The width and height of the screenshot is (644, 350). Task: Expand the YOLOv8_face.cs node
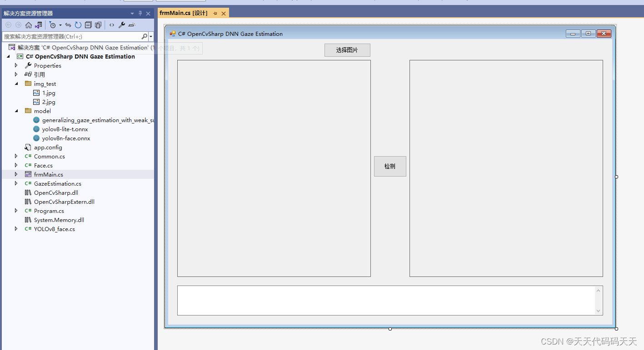[x=16, y=229]
